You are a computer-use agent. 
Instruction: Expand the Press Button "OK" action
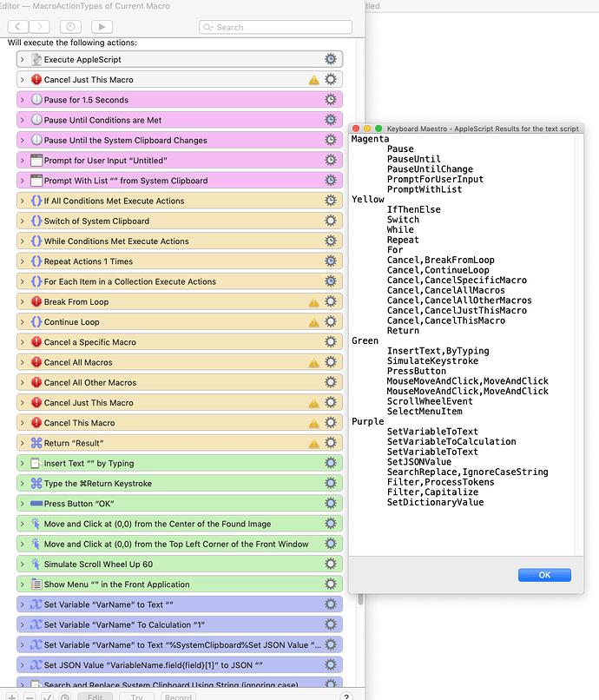tap(23, 504)
